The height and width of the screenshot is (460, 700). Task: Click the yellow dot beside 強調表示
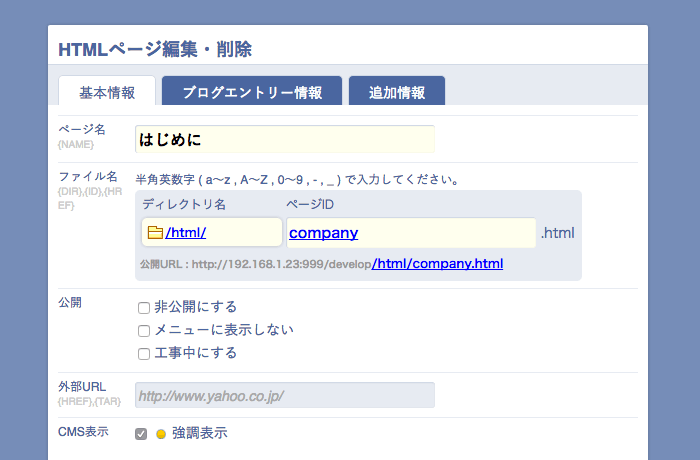click(161, 434)
